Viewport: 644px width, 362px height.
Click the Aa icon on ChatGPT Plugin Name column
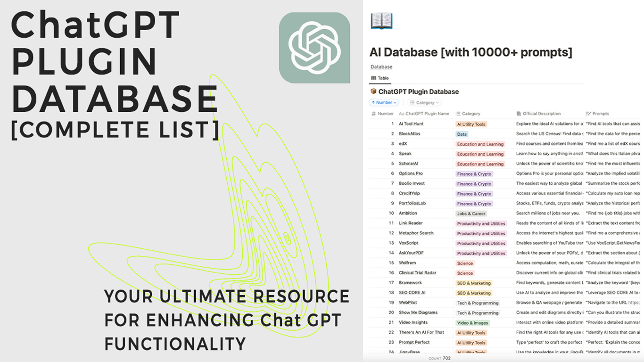click(x=401, y=113)
